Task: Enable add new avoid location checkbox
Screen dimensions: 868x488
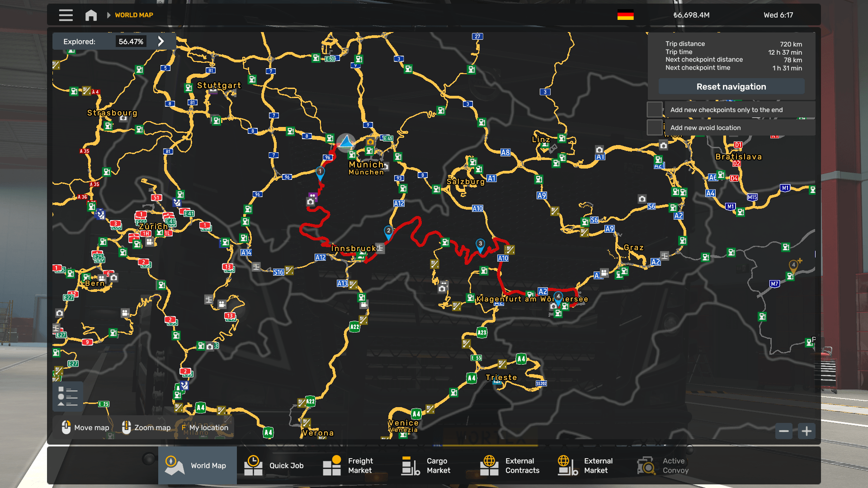Action: [x=655, y=127]
